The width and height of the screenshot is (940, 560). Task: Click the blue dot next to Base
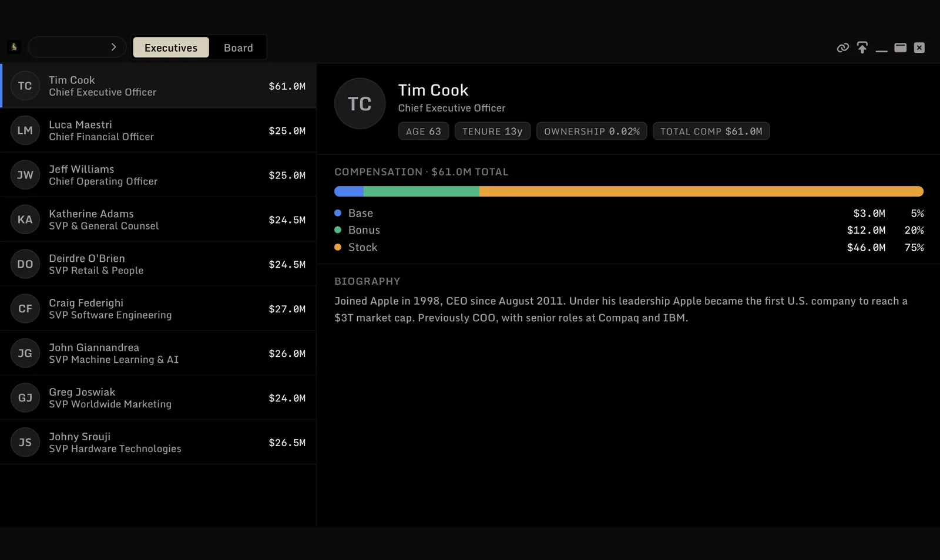point(338,213)
